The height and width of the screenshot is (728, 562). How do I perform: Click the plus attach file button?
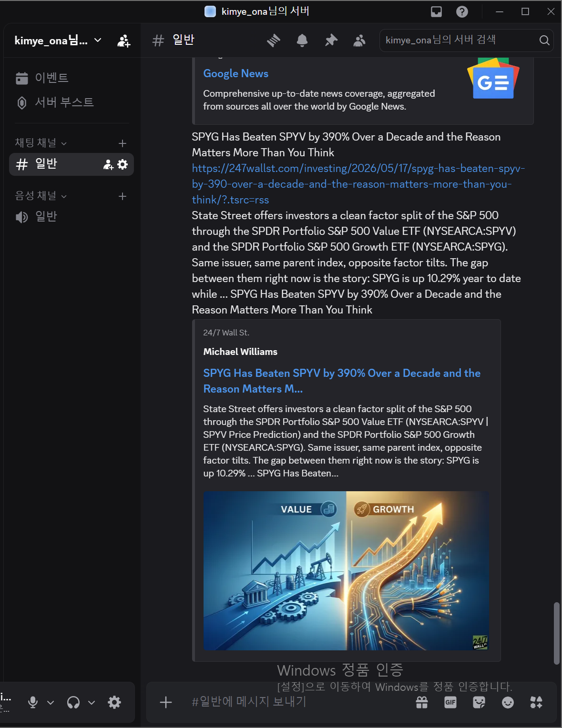(165, 702)
